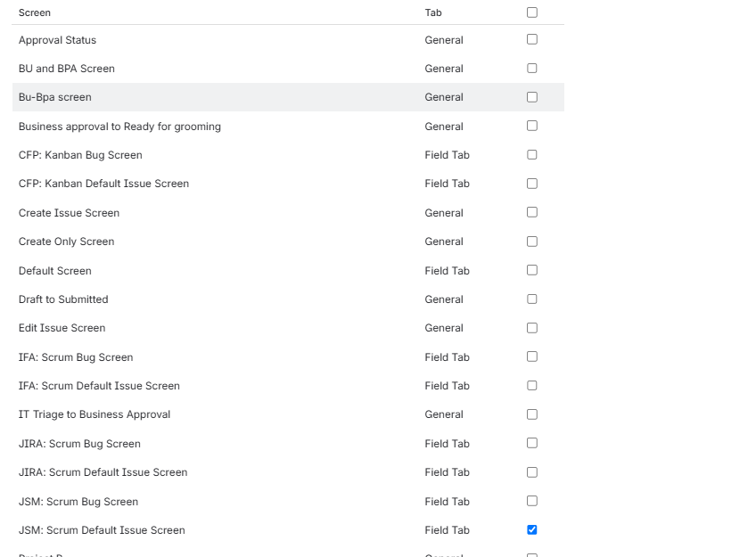This screenshot has width=756, height=557.
Task: Click Field Tab value for CFP: Kanban Bug Screen
Action: [447, 155]
